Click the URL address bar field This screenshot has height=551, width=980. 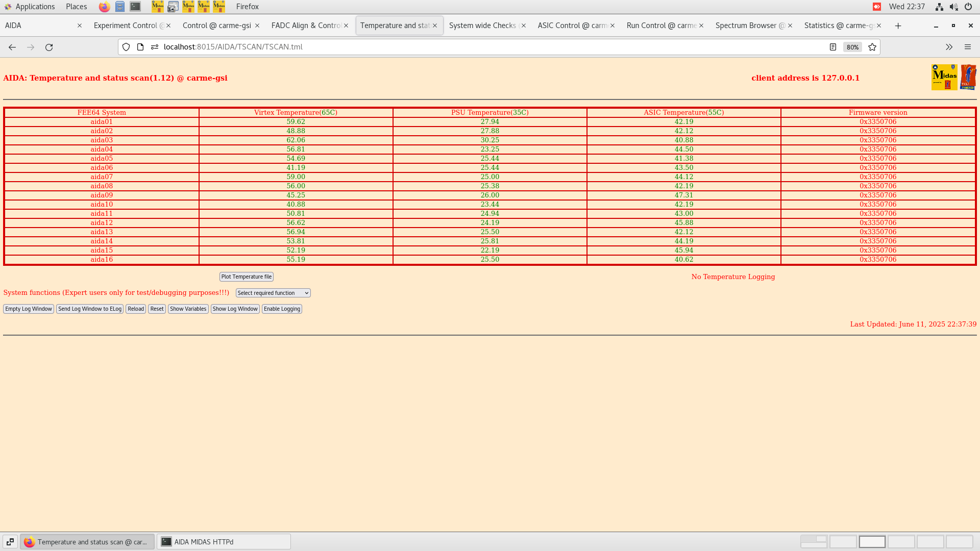point(459,47)
